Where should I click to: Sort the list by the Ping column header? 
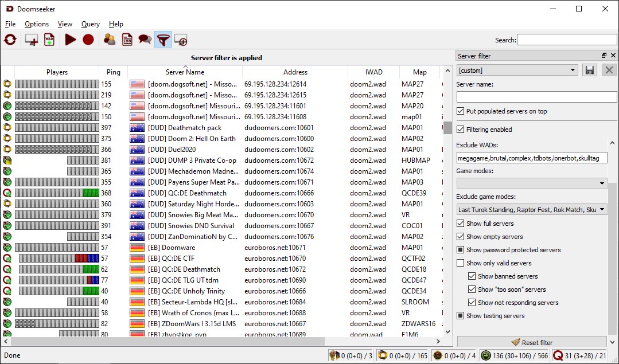coord(114,72)
